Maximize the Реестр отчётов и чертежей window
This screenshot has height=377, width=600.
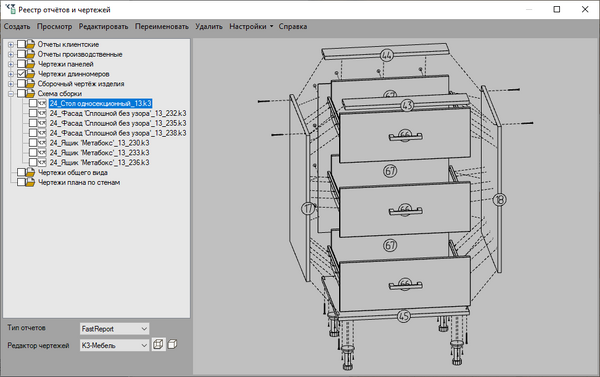pyautogui.click(x=557, y=9)
